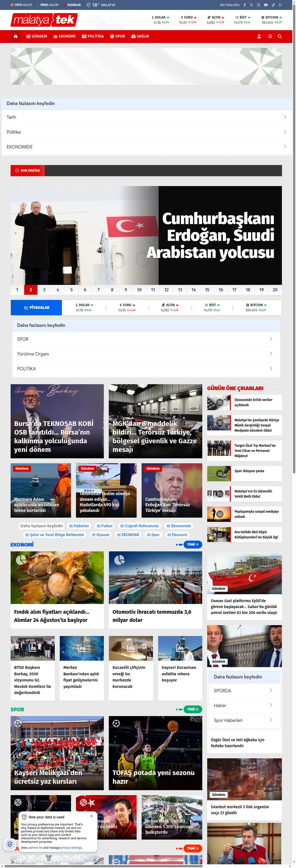Expand the EKONOMİDE row
Image resolution: width=296 pixels, height=868 pixels.
(x=147, y=147)
